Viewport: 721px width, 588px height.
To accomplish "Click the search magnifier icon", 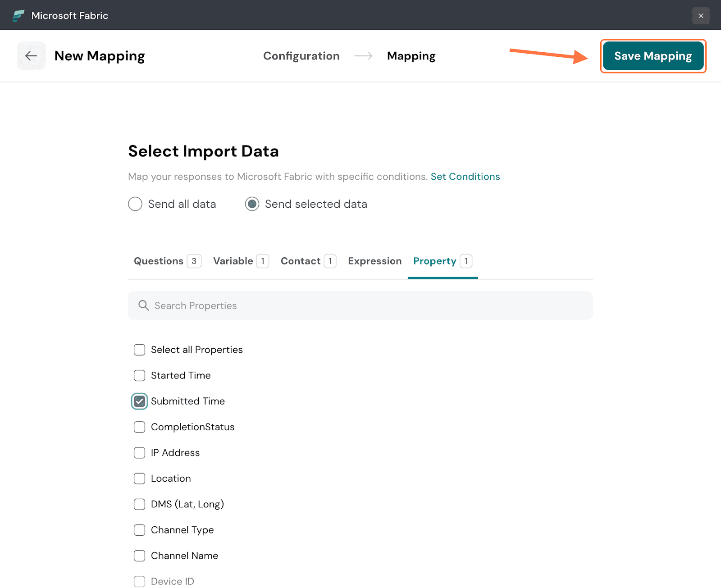I will pos(143,305).
